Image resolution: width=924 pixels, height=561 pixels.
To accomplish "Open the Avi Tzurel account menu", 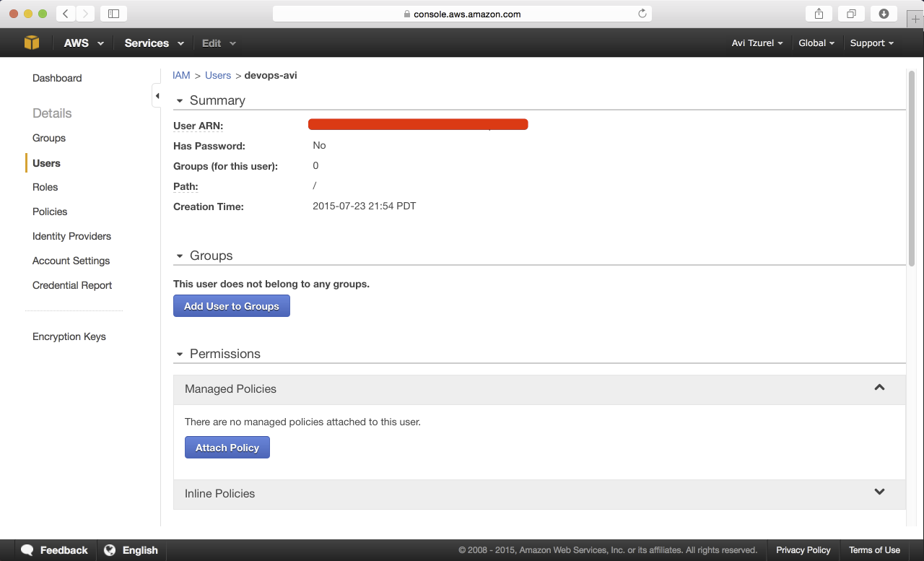I will [x=757, y=43].
